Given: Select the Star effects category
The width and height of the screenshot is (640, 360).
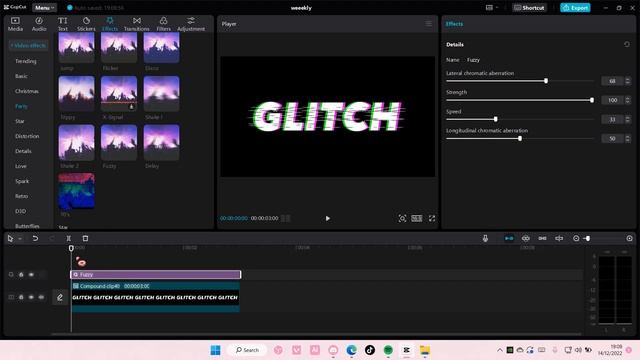Looking at the screenshot, I should pos(20,121).
